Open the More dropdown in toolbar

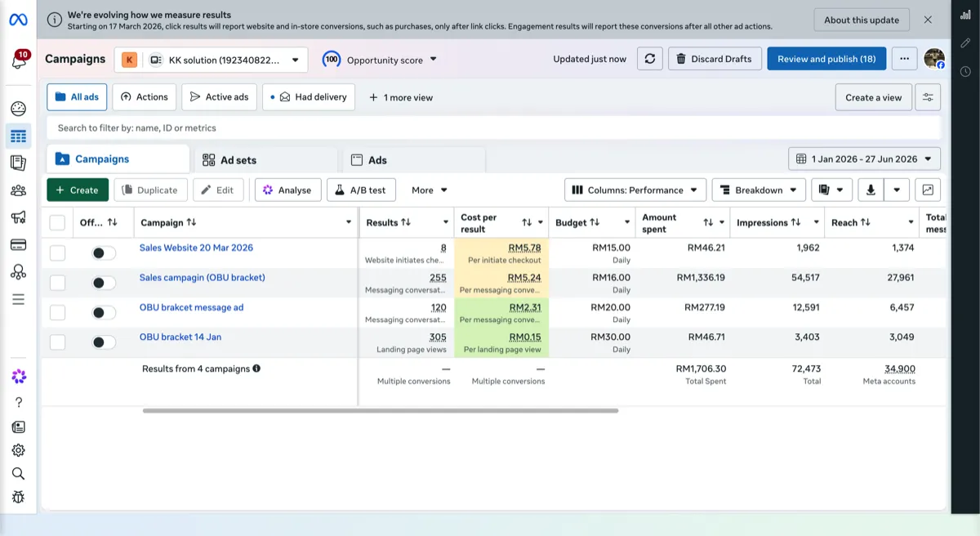pyautogui.click(x=430, y=190)
